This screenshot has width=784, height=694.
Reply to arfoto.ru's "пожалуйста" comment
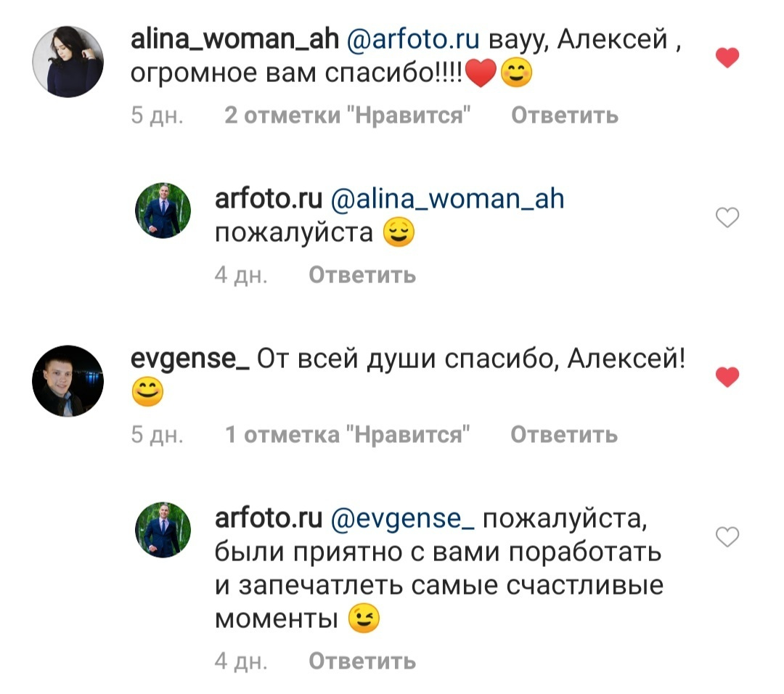[x=362, y=274]
